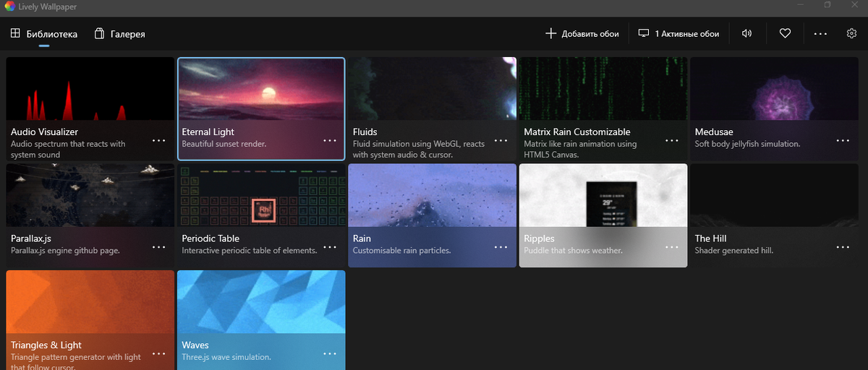Open options dots for Parallax.js
This screenshot has height=370, width=868.
[x=159, y=247]
